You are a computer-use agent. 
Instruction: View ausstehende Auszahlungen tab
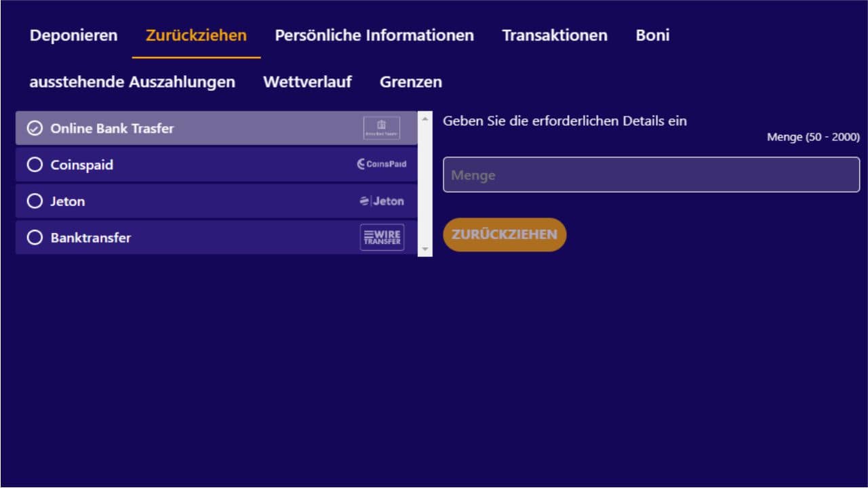(x=132, y=82)
